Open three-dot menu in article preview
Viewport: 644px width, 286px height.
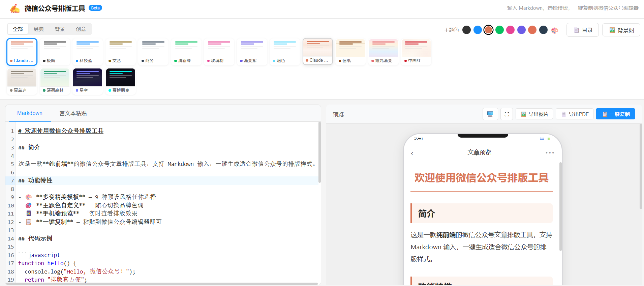pos(550,153)
